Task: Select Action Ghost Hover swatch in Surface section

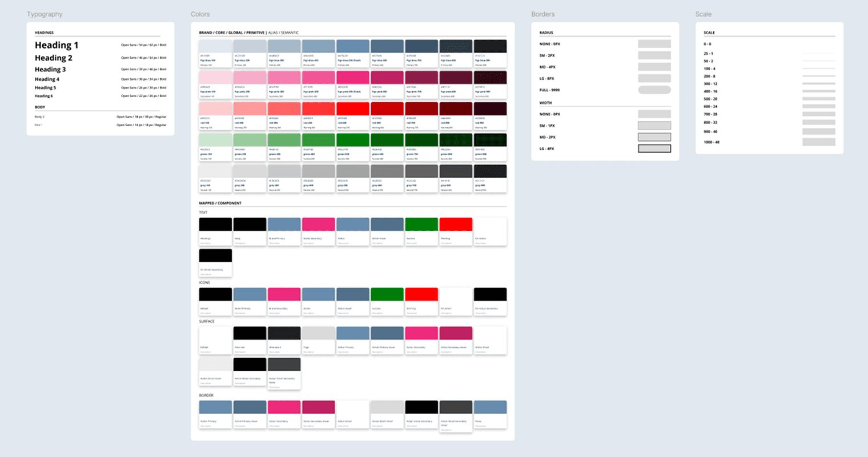Action: coord(215,372)
